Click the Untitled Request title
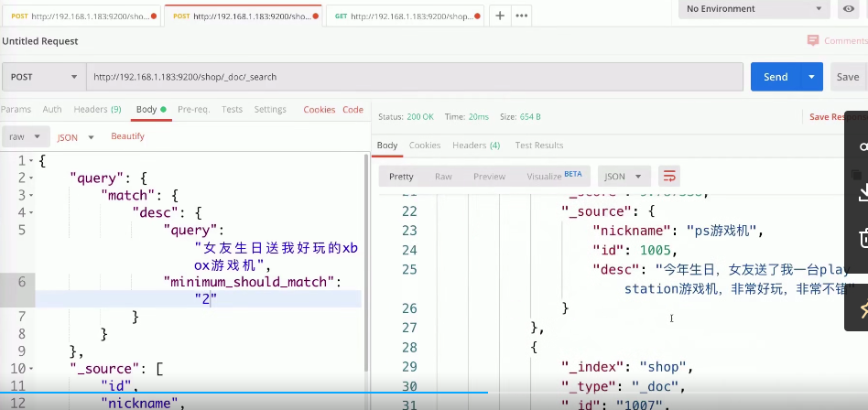Screen dimensions: 868x410 coord(40,41)
